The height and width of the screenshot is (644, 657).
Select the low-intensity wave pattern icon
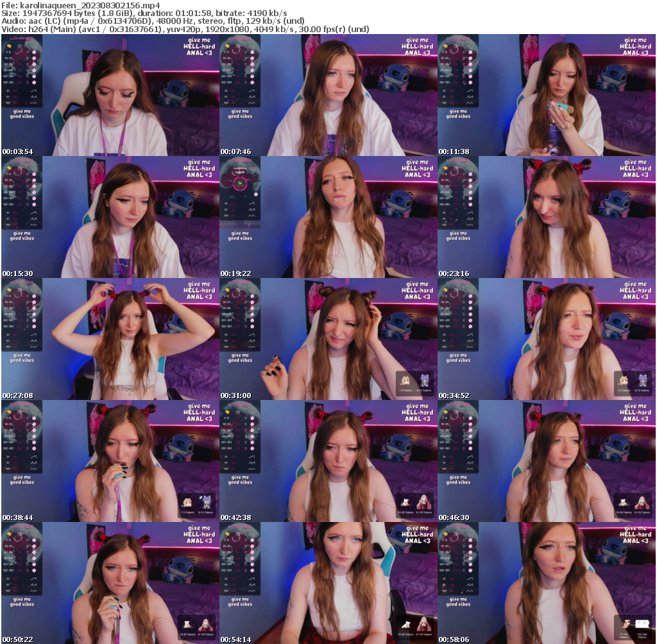click(x=34, y=91)
